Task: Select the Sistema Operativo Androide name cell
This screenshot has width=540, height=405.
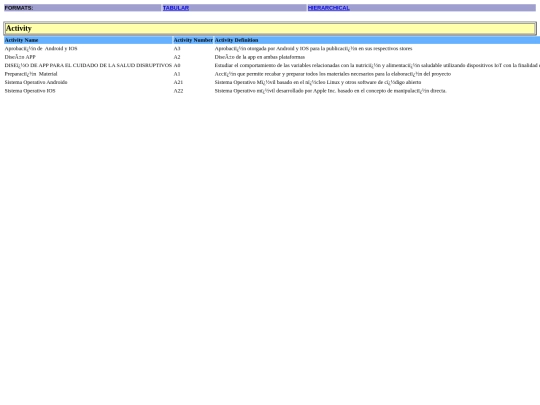Action: (36, 82)
